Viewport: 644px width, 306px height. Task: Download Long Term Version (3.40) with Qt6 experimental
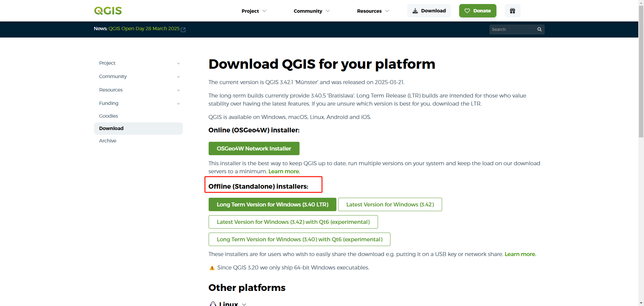(x=300, y=239)
